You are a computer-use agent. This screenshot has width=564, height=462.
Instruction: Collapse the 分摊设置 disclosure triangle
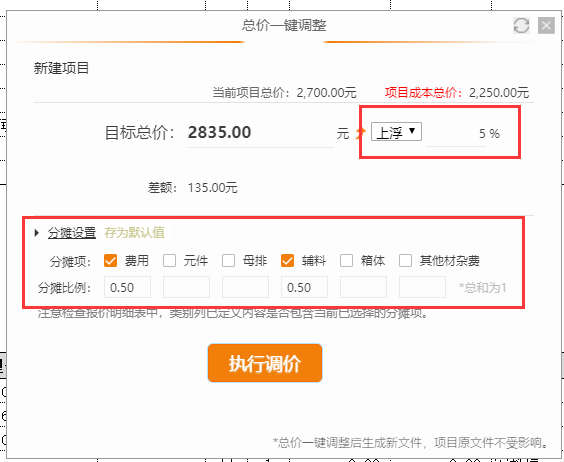[37, 233]
